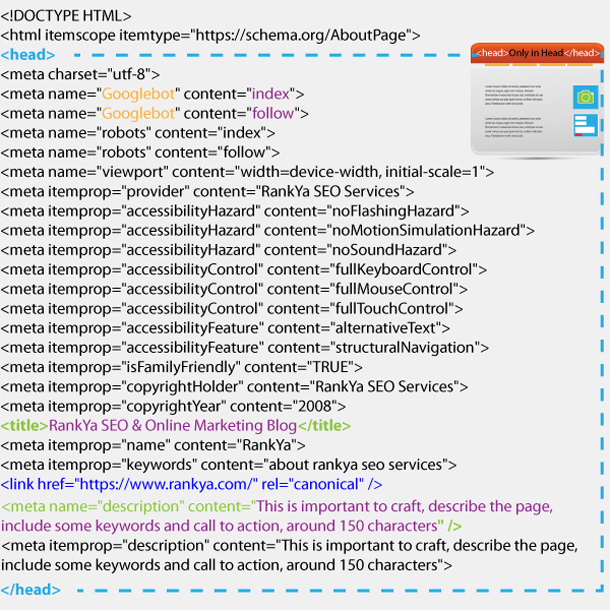Click the '<!DOCTYPE HTML>' line
Viewport: 610px width, 610px height.
tap(66, 16)
